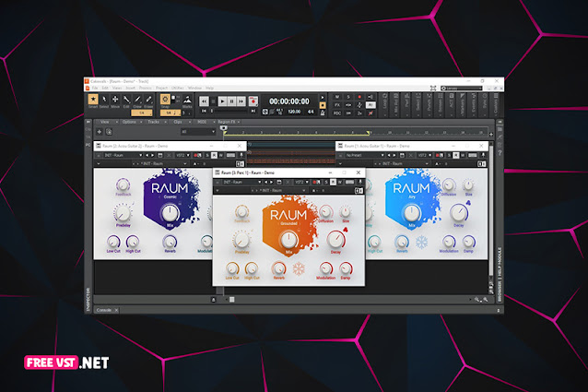Image resolution: width=588 pixels, height=392 pixels.
Task: Open the track Options dropdown menu
Action: [131, 122]
